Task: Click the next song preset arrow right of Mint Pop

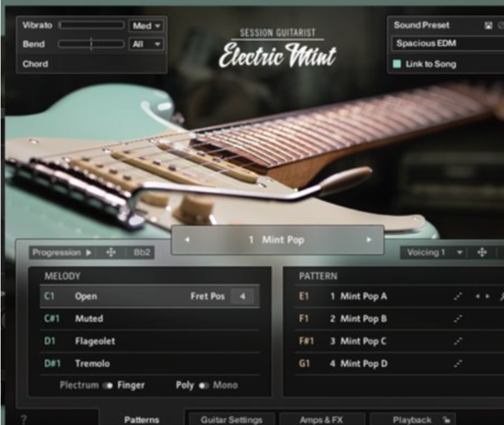Action: (369, 240)
